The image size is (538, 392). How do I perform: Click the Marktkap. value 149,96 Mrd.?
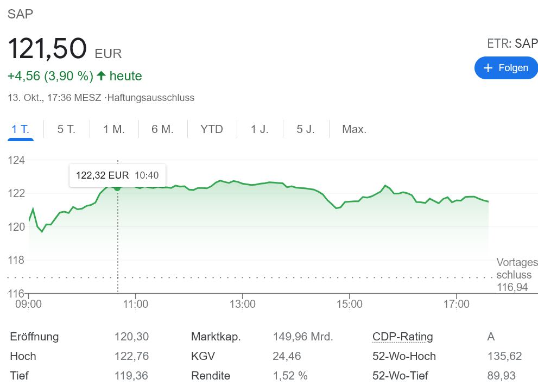tap(302, 337)
